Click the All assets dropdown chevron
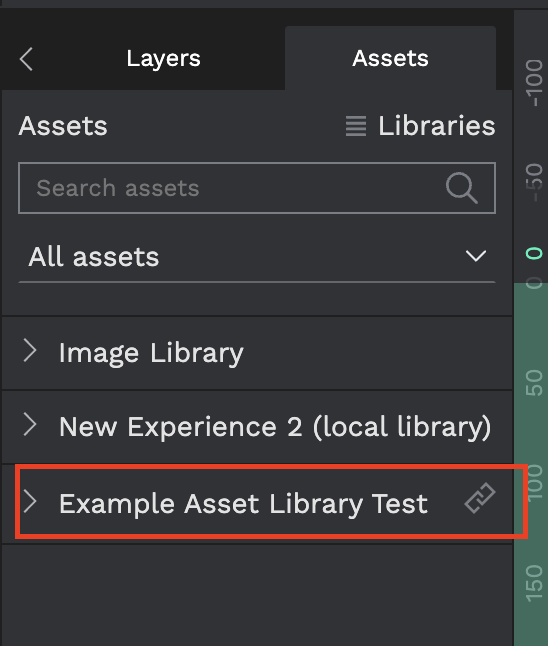 (x=476, y=256)
